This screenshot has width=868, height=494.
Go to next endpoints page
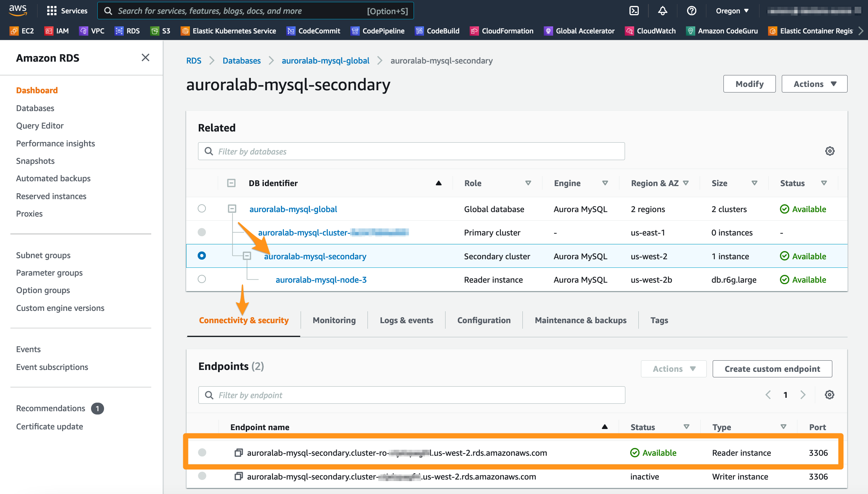click(803, 395)
